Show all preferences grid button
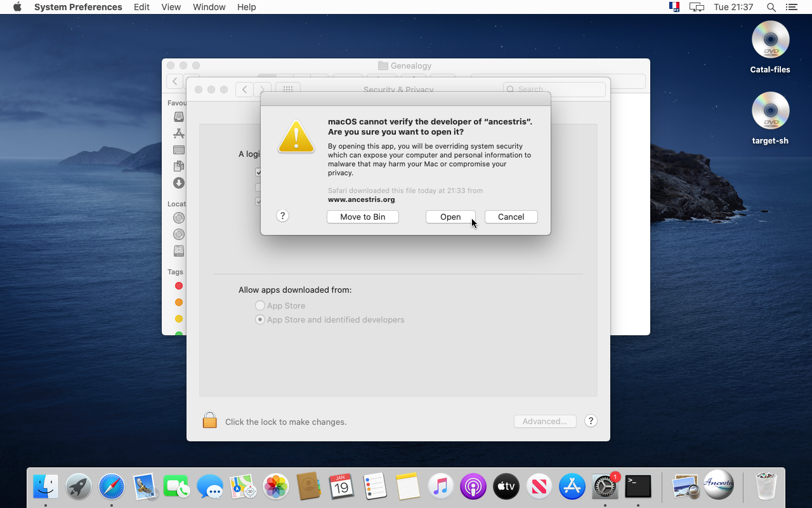812x508 pixels. pos(287,90)
